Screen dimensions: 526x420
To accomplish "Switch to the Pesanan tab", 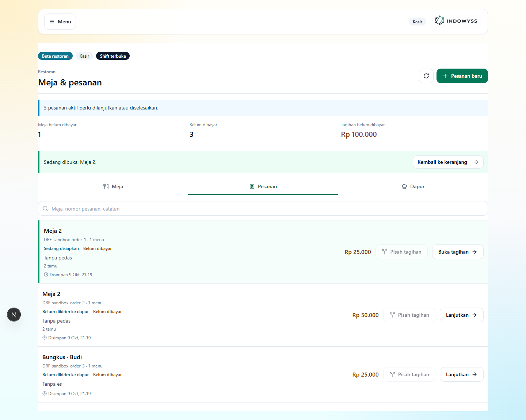I will [x=263, y=186].
